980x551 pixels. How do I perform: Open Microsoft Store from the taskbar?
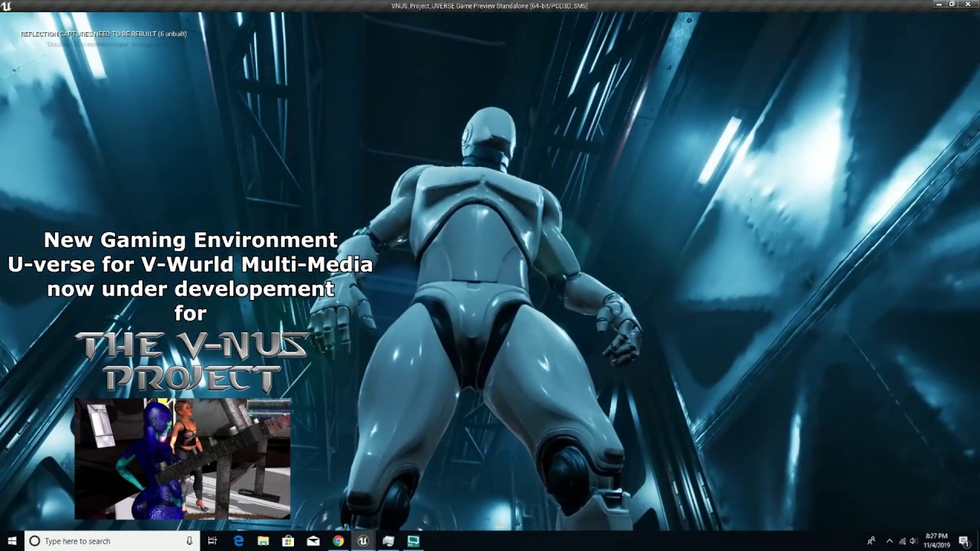click(288, 541)
